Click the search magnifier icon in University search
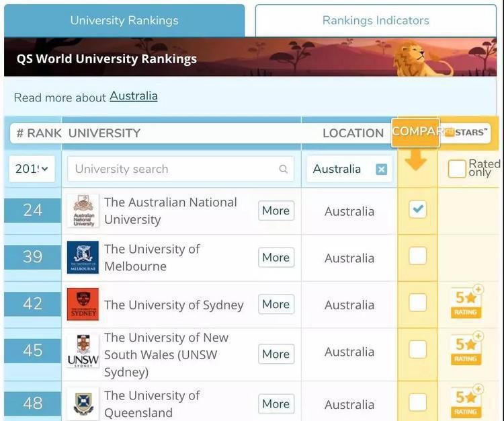 [284, 169]
